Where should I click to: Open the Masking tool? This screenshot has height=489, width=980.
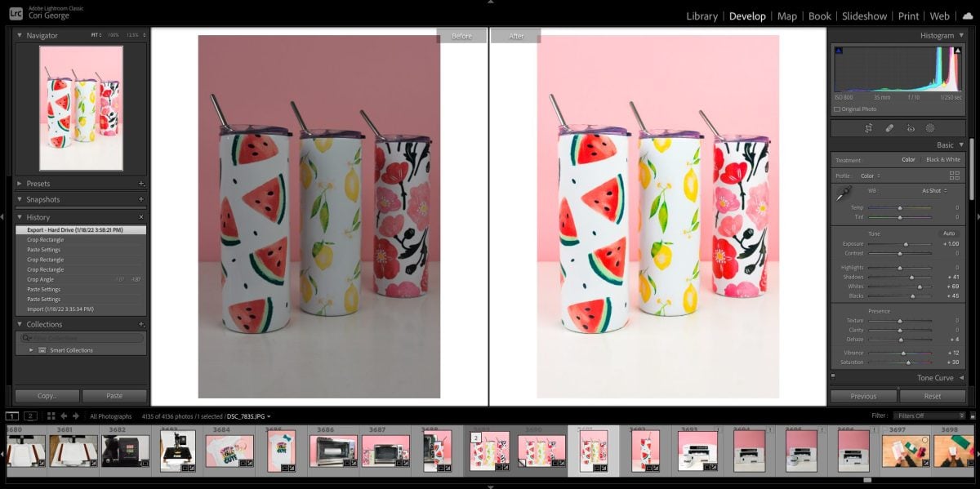[x=930, y=128]
